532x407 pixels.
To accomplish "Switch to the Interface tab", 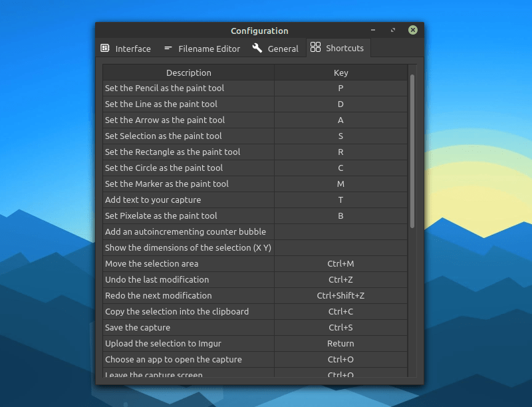I will tap(132, 49).
